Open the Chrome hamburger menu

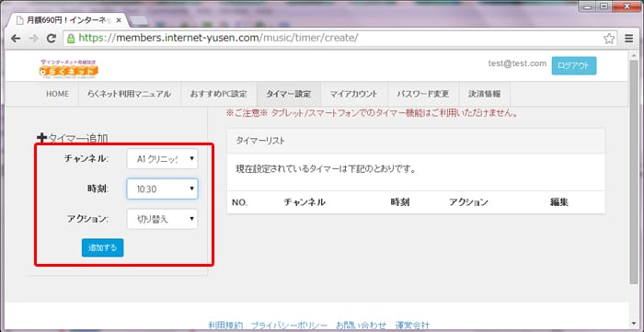pyautogui.click(x=628, y=39)
